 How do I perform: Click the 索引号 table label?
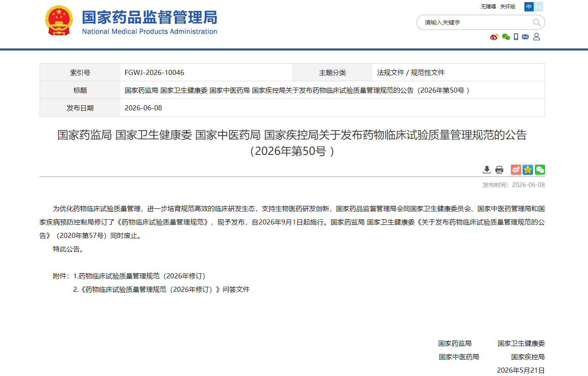pos(80,73)
